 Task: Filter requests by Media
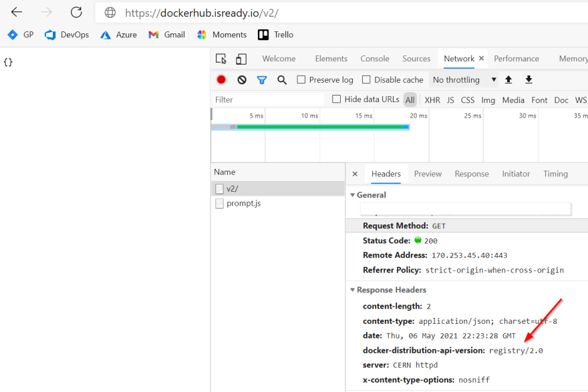(x=513, y=100)
